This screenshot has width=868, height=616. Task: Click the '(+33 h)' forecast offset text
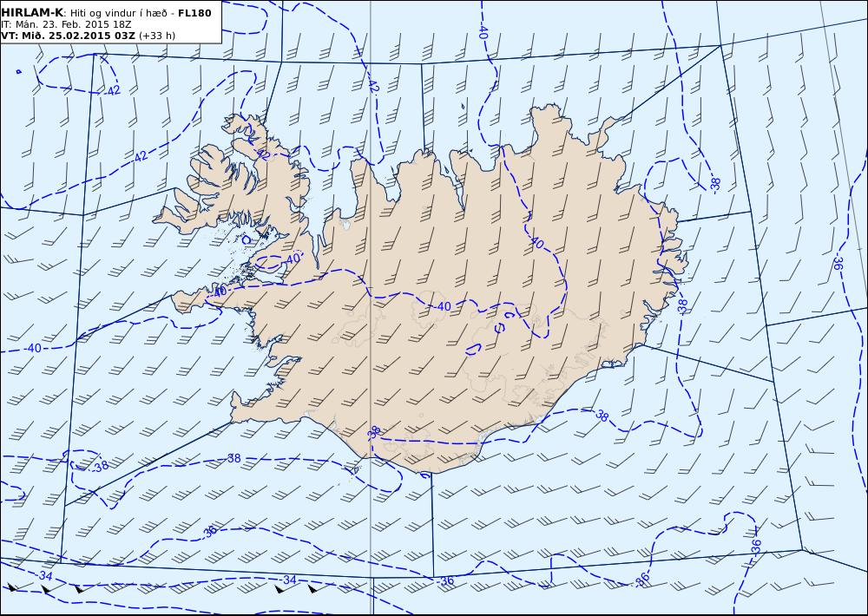[157, 36]
